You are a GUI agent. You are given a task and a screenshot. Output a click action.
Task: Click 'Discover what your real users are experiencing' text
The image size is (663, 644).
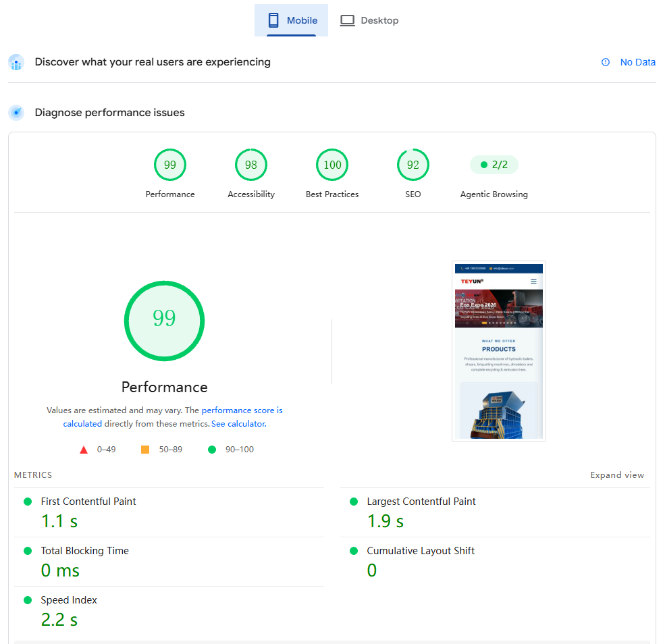coord(153,62)
